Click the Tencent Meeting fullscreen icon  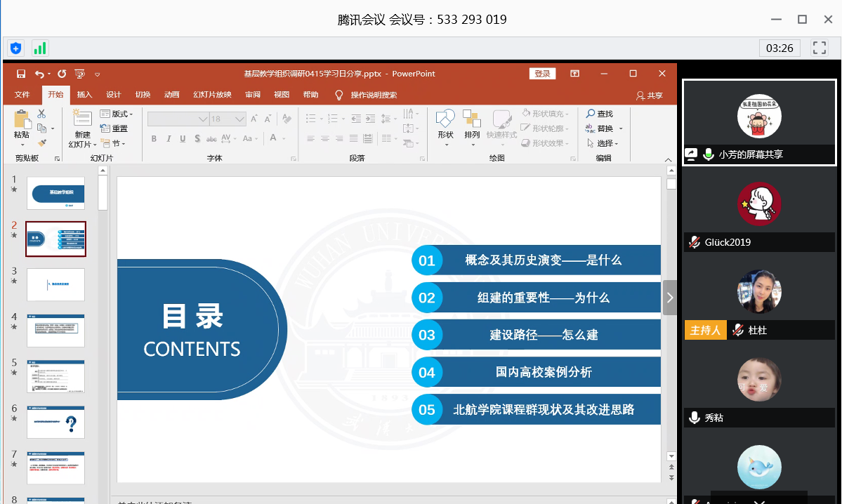(x=819, y=48)
